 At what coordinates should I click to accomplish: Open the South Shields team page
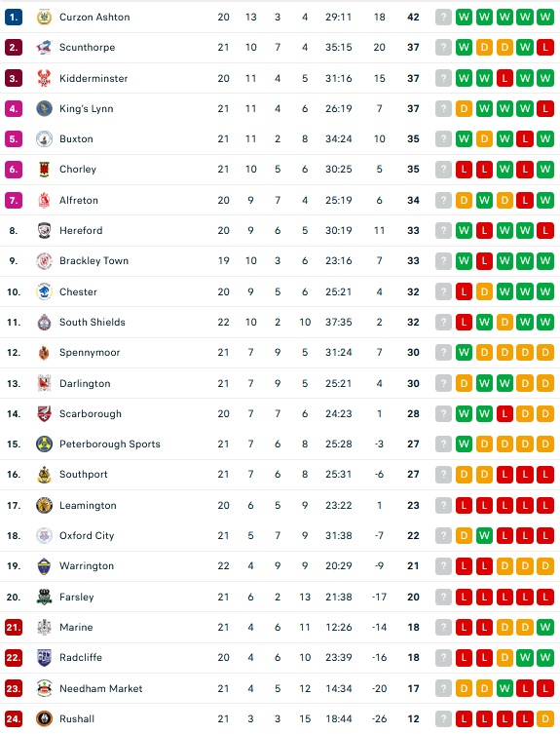click(93, 322)
